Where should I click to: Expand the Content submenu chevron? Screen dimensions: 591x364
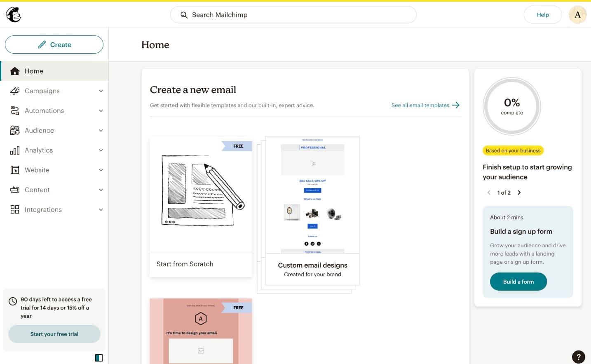(101, 190)
